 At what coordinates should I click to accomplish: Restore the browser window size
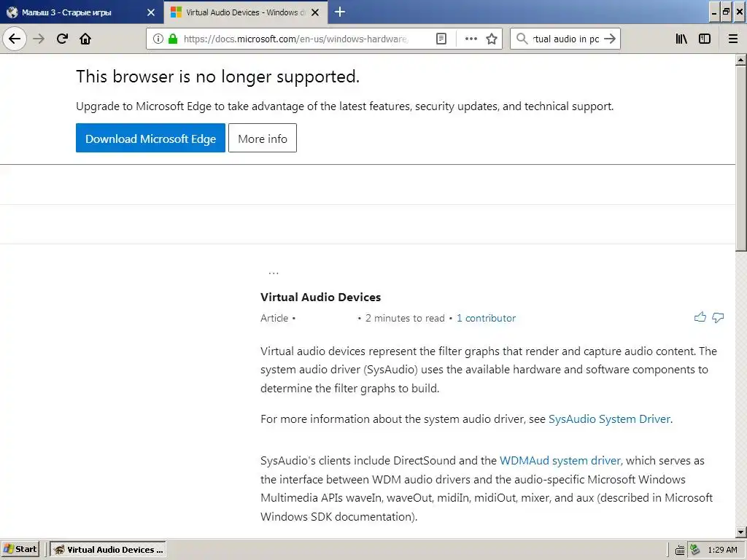(726, 12)
